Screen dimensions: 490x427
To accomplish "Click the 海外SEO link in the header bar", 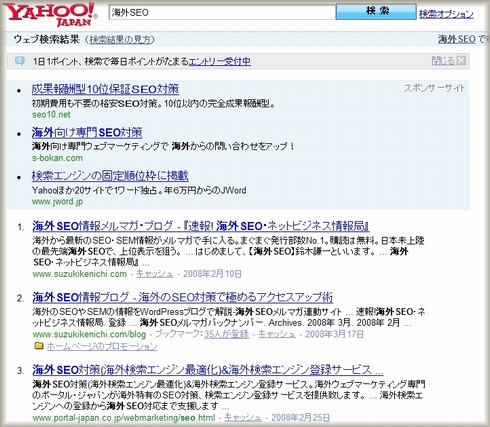I will tap(456, 39).
